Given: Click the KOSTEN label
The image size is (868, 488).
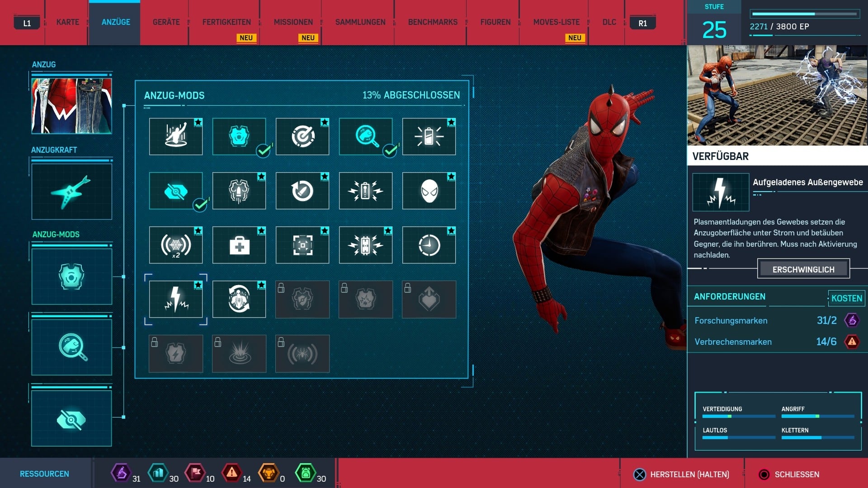Looking at the screenshot, I should [846, 298].
